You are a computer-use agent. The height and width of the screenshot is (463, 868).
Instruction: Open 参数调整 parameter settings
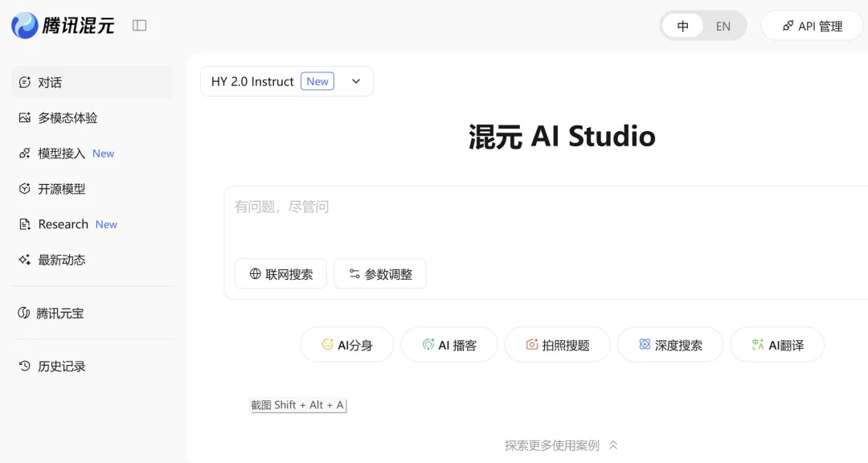click(379, 273)
